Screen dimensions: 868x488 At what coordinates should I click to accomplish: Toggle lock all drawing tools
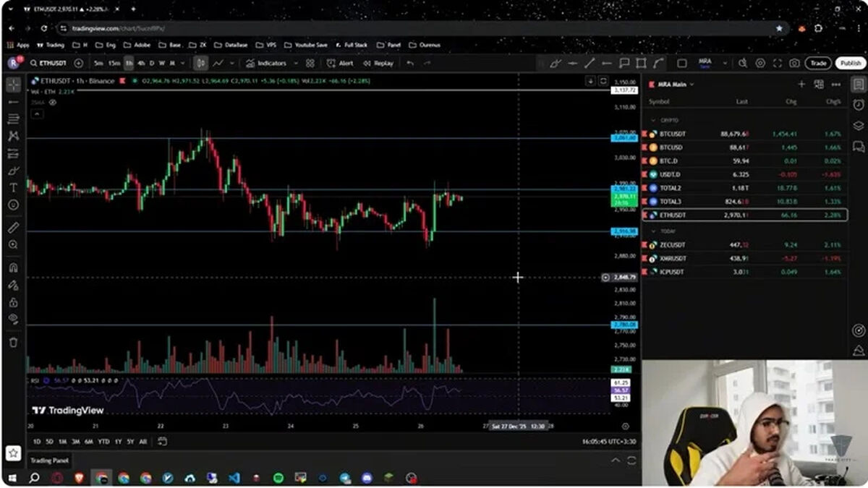pos(13,302)
